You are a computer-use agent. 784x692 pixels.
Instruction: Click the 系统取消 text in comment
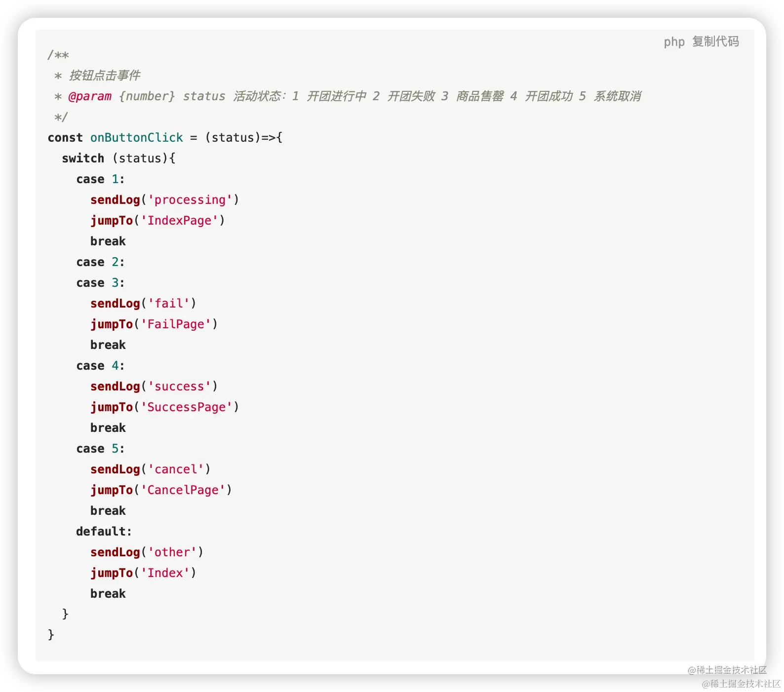coord(617,96)
